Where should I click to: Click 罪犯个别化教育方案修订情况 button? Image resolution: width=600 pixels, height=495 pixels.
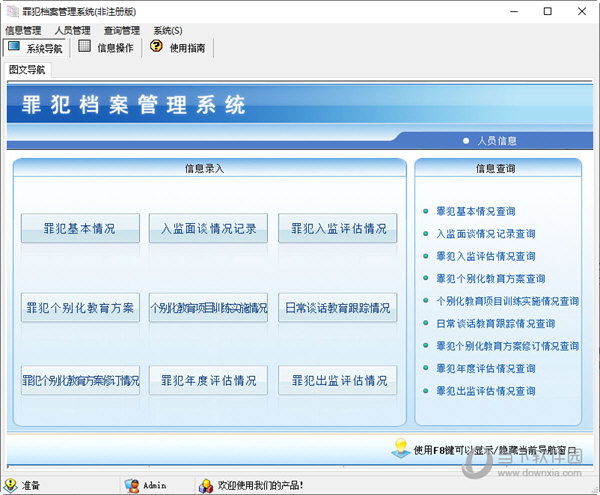coord(80,380)
